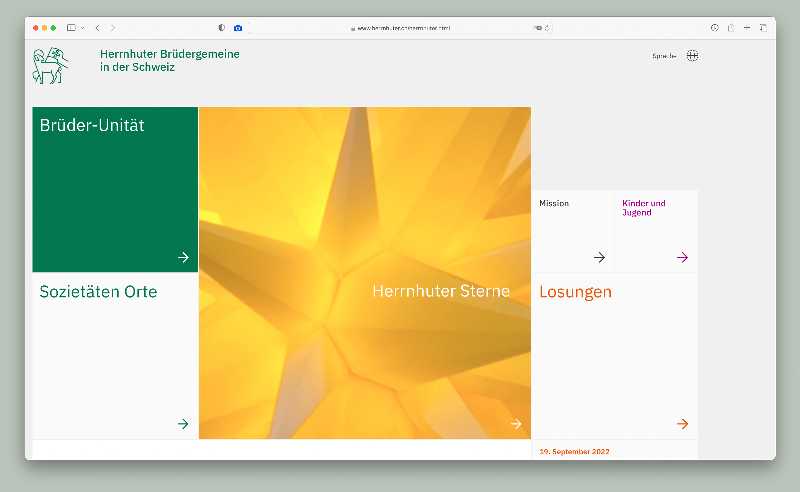Open a new tab with plus icon

coord(747,28)
